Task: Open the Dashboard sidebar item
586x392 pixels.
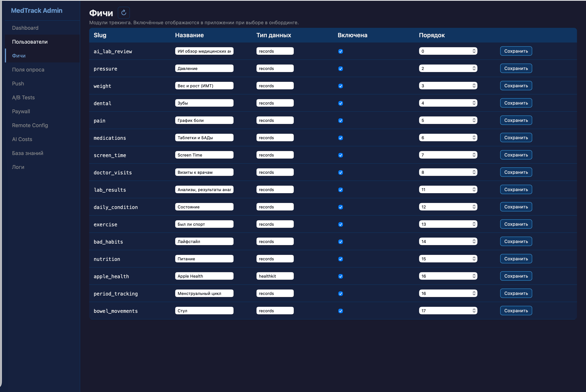Action: click(x=25, y=28)
